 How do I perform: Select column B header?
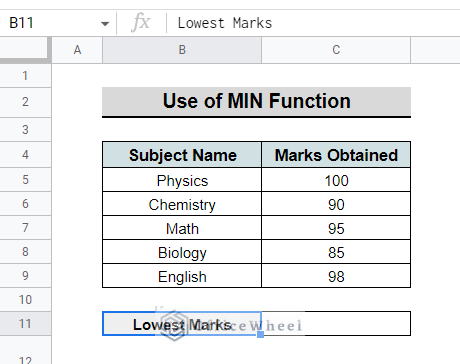coord(182,50)
